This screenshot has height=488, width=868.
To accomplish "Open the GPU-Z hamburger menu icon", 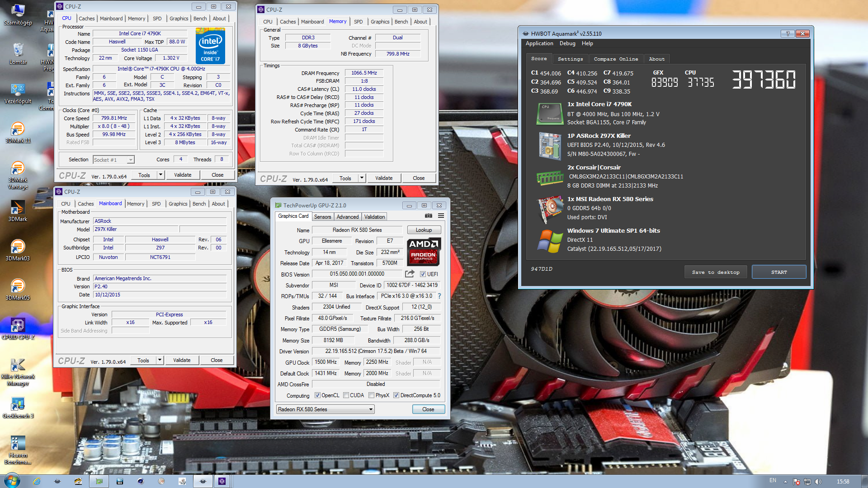I will pyautogui.click(x=441, y=216).
